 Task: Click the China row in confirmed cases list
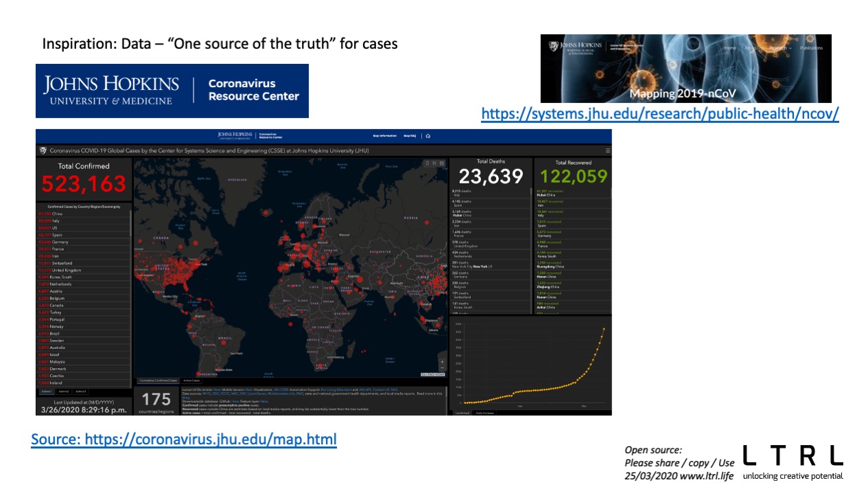82,214
